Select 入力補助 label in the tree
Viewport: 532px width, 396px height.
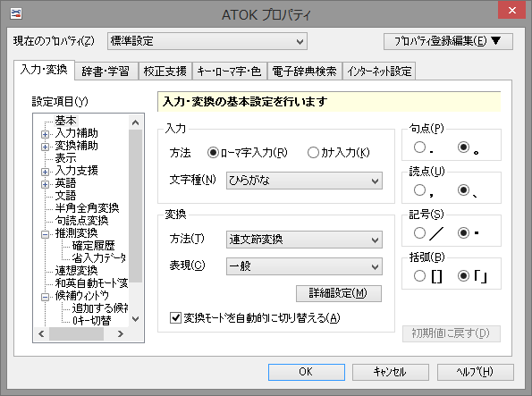[76, 133]
